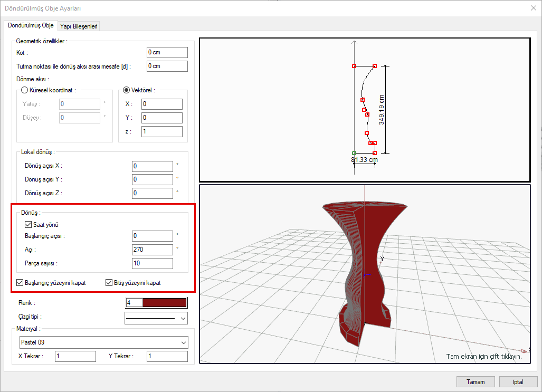
Task: Click the Açı value field
Action: point(153,250)
